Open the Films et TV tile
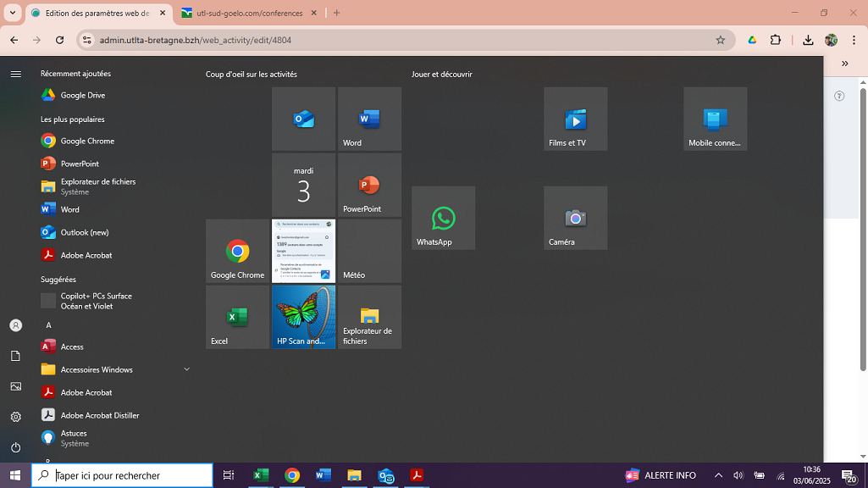The image size is (868, 488). tap(576, 119)
